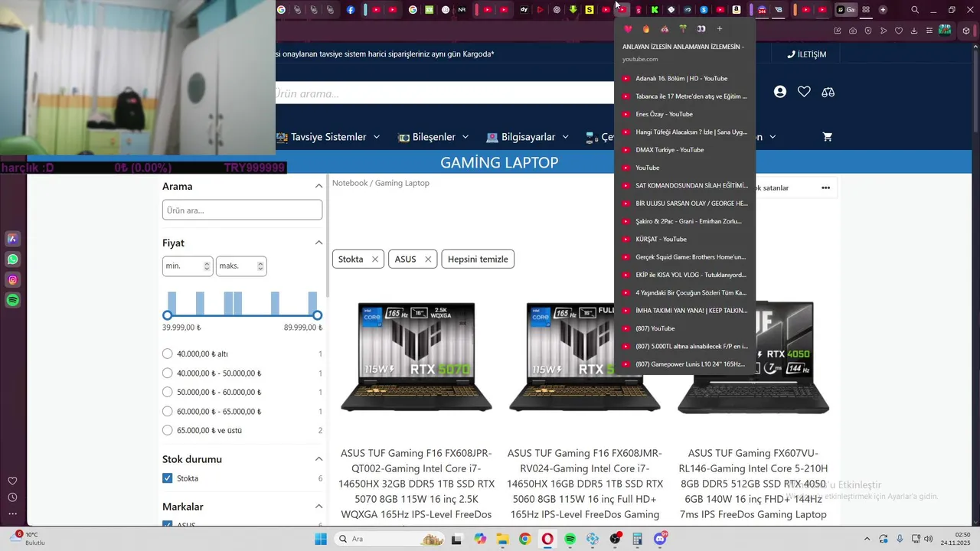Click the left price slider handle
Screen dimensions: 980x551
click(168, 315)
